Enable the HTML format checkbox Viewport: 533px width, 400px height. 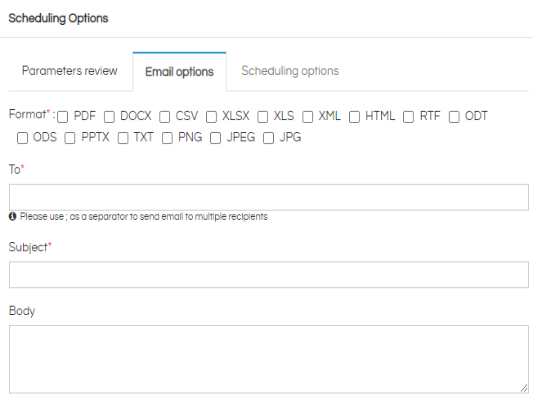(354, 117)
